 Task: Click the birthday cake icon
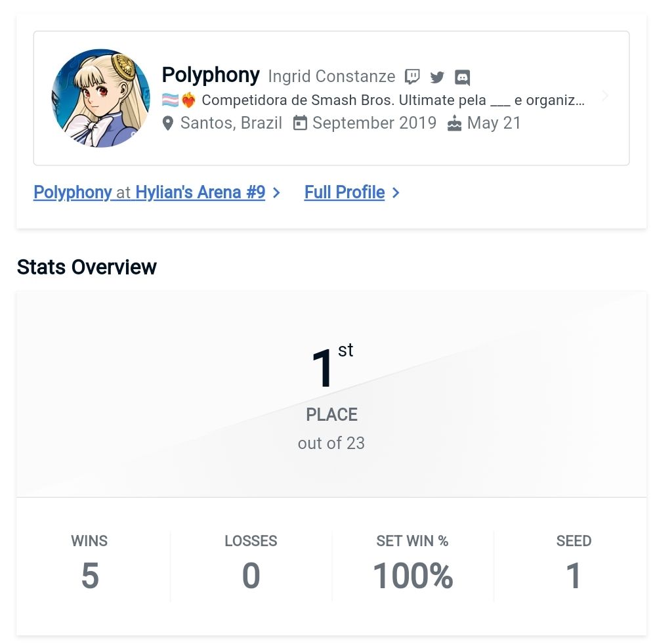[454, 123]
